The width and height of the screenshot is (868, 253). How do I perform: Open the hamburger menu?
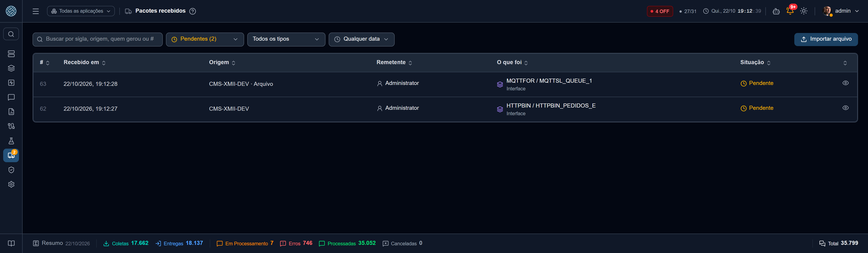(36, 11)
